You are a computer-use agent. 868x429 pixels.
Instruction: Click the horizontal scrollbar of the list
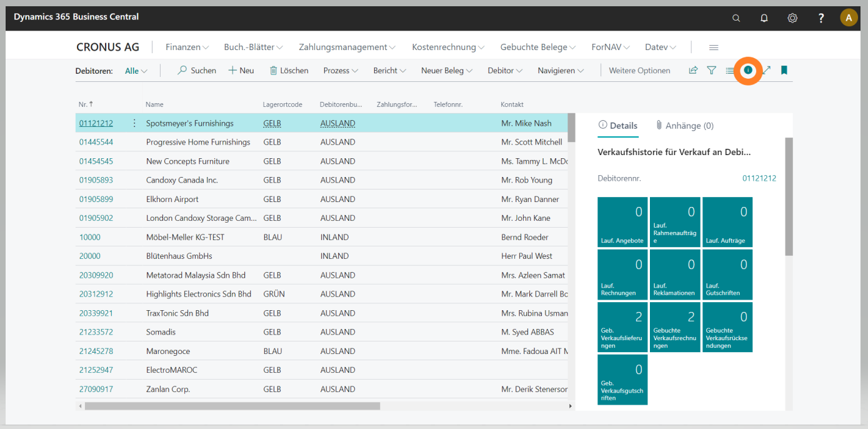(x=232, y=406)
